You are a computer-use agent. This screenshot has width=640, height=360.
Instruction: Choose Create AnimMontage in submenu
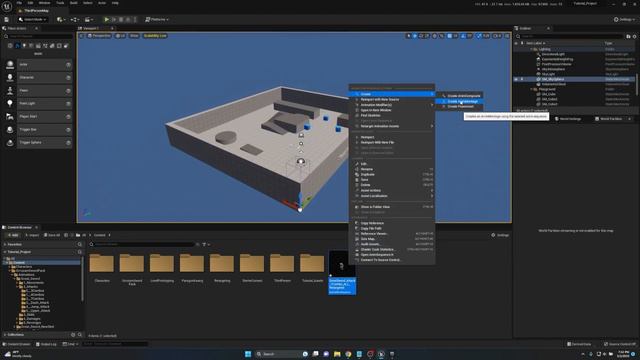(459, 101)
